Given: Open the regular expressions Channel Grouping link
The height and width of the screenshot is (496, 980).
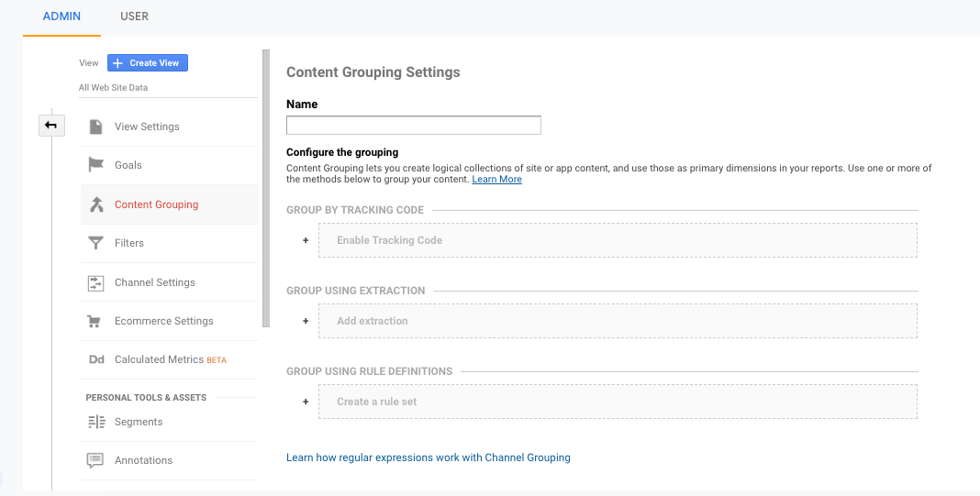Looking at the screenshot, I should pos(429,457).
